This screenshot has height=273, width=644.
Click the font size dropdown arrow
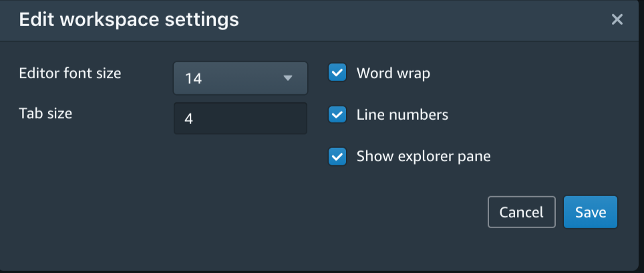[x=288, y=78]
